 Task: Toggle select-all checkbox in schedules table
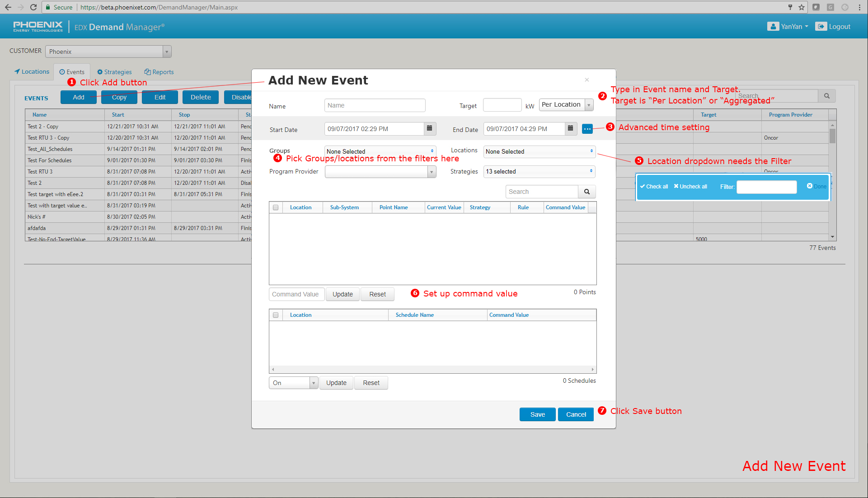[x=276, y=315]
